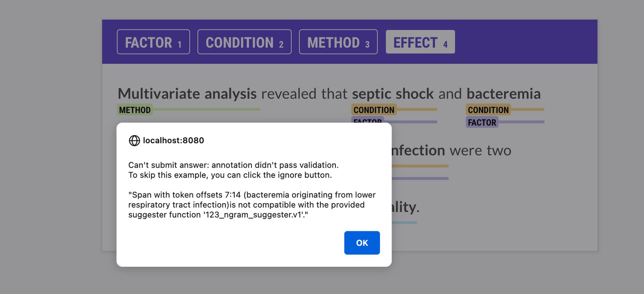The height and width of the screenshot is (294, 644).
Task: Click the bold Multivariate analysis span
Action: tap(187, 93)
